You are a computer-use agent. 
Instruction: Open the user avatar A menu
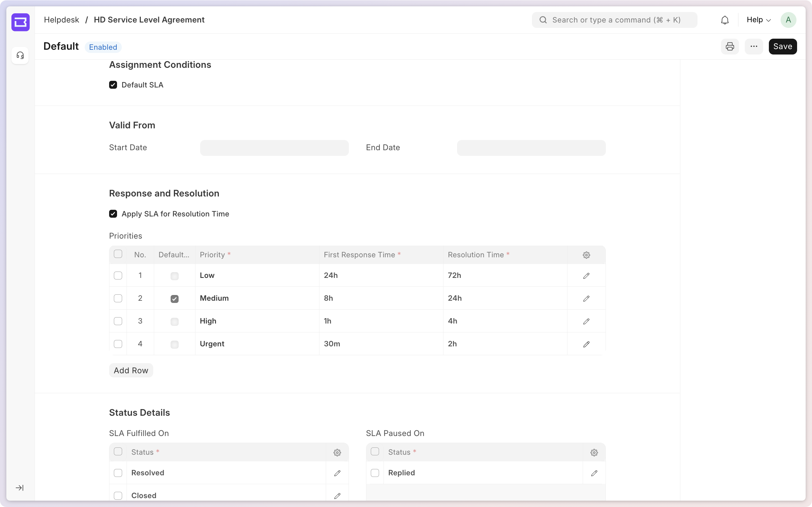point(788,20)
